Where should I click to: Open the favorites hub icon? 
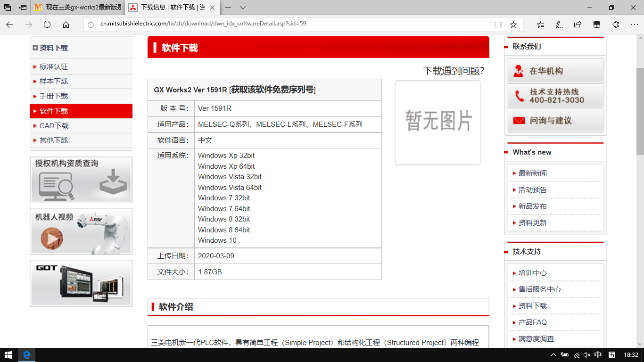(540, 25)
